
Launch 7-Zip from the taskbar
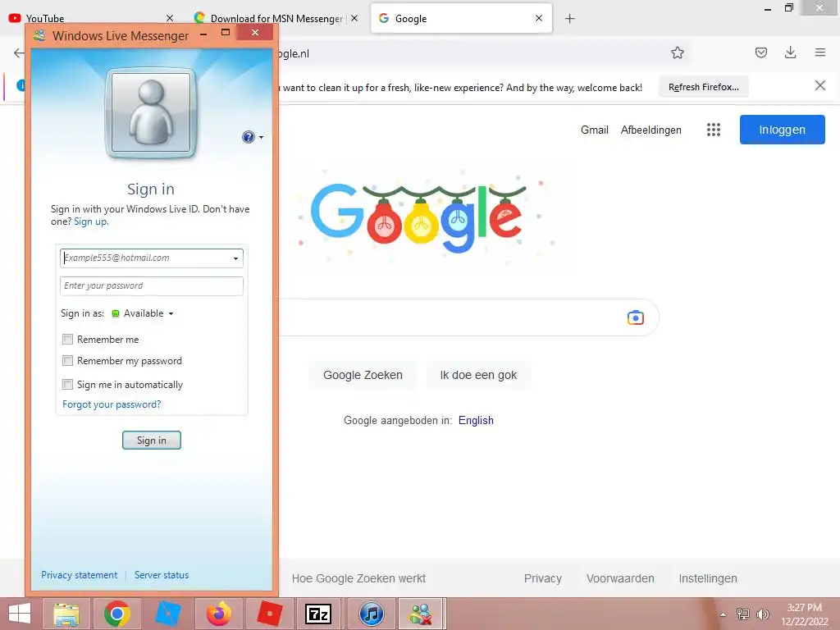[x=318, y=614]
